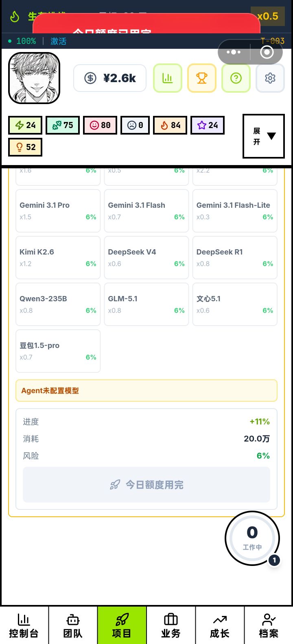
Task: Open the bar chart statistics icon
Action: (168, 78)
